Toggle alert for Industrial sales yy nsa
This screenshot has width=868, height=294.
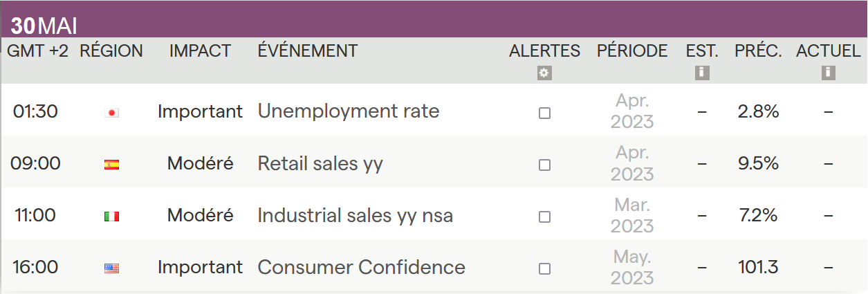[x=544, y=217]
